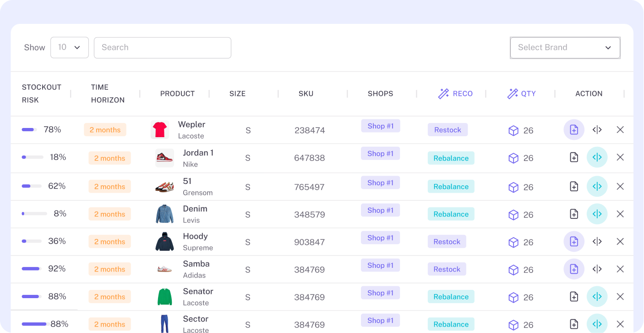Click the magic wand RECO column header
This screenshot has height=333, width=644.
click(x=455, y=94)
